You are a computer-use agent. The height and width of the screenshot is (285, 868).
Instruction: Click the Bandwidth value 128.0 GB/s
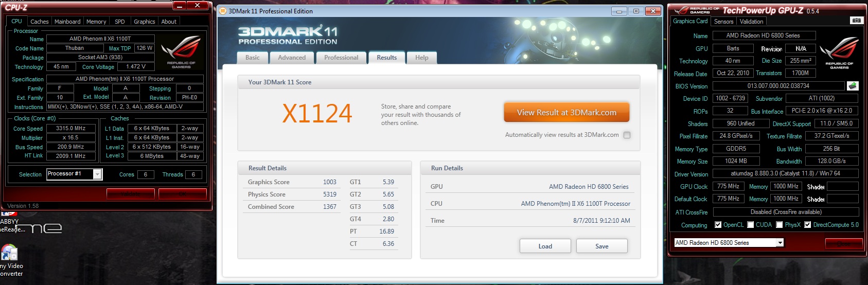tap(831, 161)
